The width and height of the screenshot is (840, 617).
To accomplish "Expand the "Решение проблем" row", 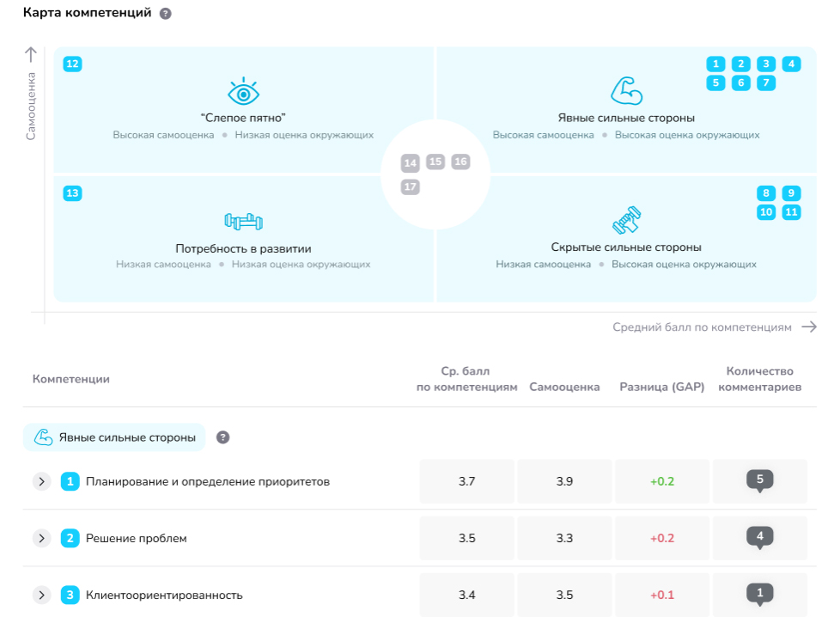I will click(x=42, y=538).
